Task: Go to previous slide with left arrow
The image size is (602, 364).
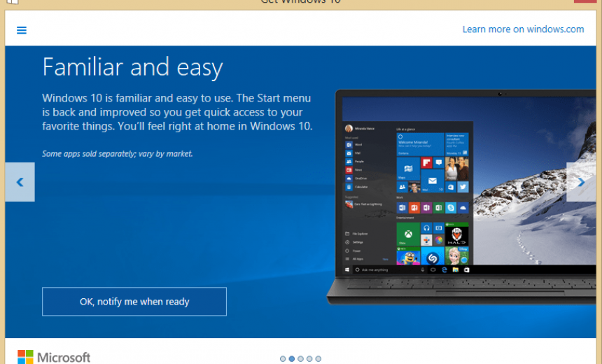Action: click(x=20, y=182)
